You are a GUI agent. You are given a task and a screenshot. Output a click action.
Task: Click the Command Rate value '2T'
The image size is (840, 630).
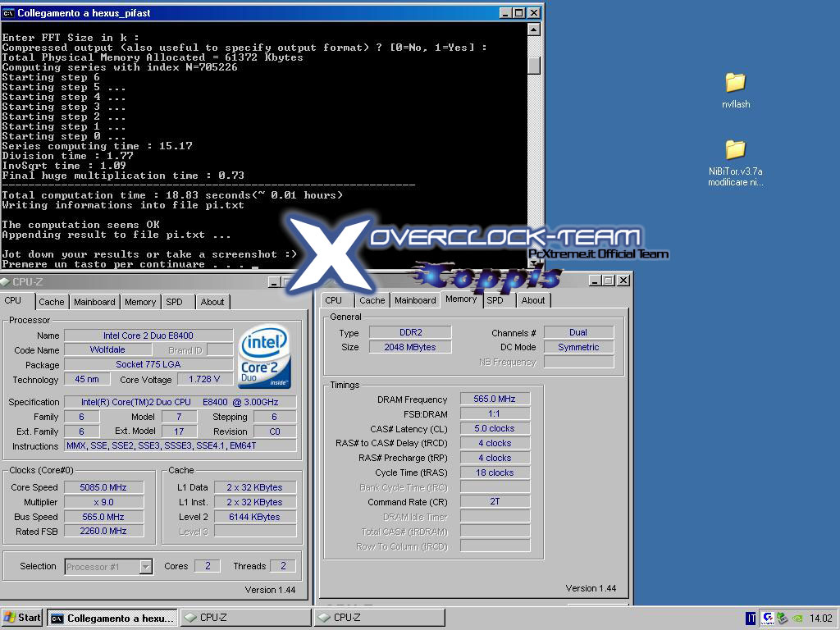495,501
